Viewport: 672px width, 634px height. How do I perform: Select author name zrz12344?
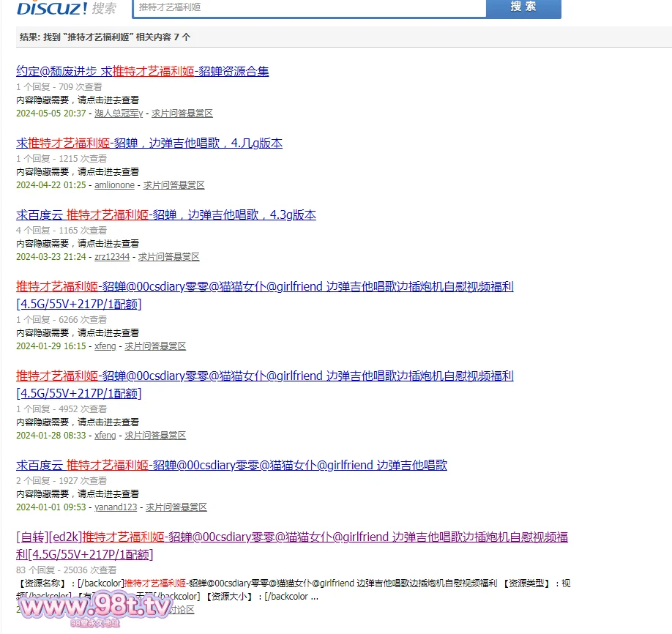click(112, 257)
